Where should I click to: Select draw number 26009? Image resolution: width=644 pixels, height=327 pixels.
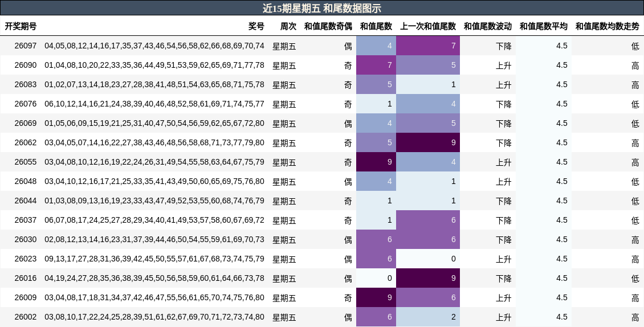pos(26,297)
